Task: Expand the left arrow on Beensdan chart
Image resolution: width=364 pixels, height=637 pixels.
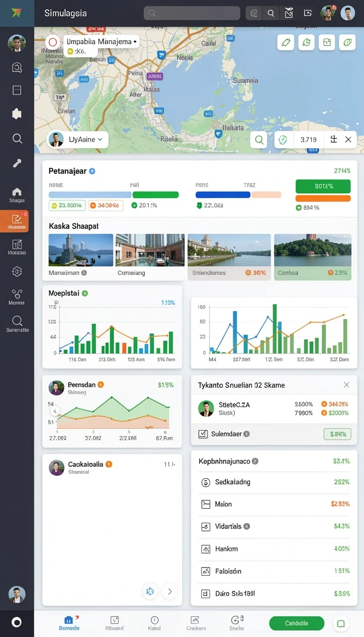Action: (x=55, y=411)
